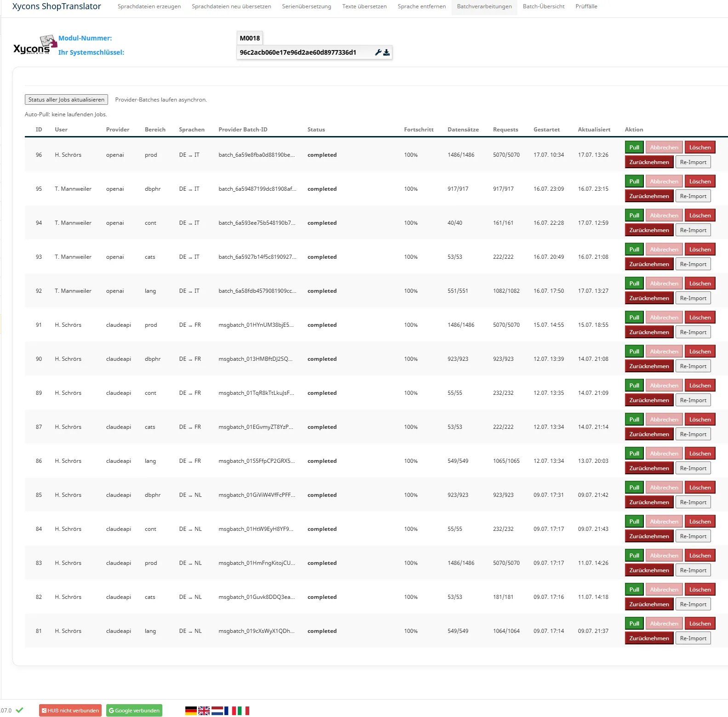Click Pull for job 96
Image resolution: width=728 pixels, height=717 pixels.
point(634,148)
